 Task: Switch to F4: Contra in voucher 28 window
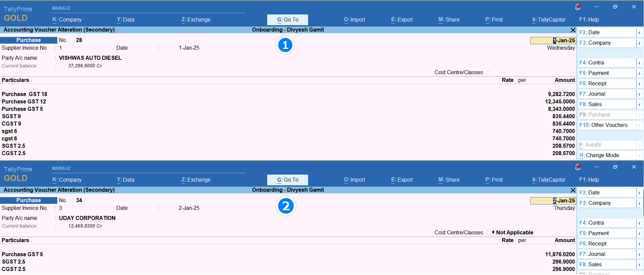(607, 63)
